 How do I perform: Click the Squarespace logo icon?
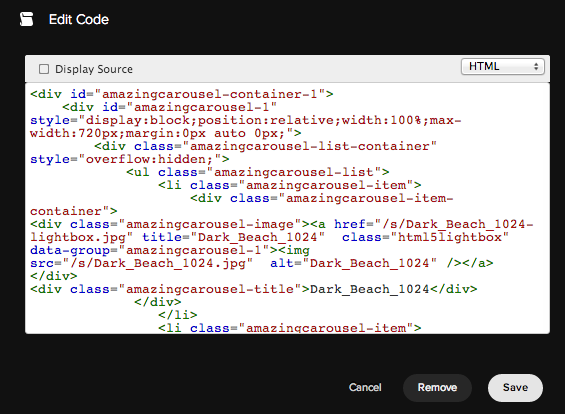(26, 19)
